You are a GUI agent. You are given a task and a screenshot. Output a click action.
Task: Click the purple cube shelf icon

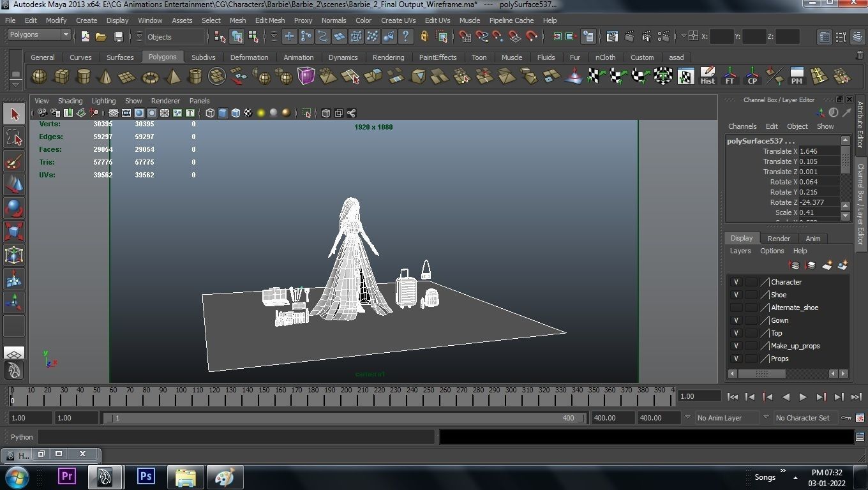click(306, 77)
